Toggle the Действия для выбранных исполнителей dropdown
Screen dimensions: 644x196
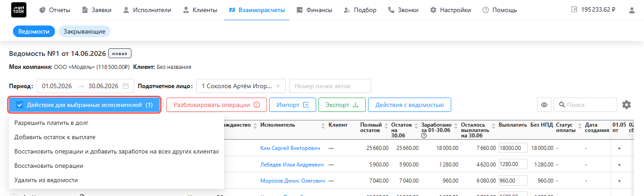click(85, 105)
